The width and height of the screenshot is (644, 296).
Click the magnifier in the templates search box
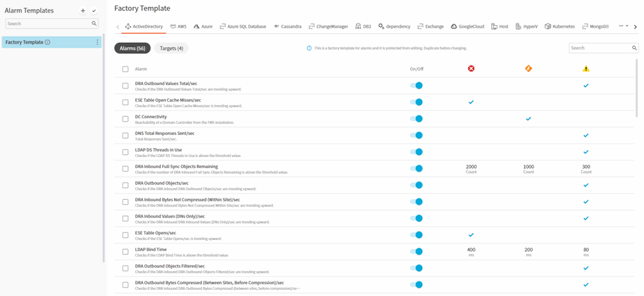pos(95,24)
